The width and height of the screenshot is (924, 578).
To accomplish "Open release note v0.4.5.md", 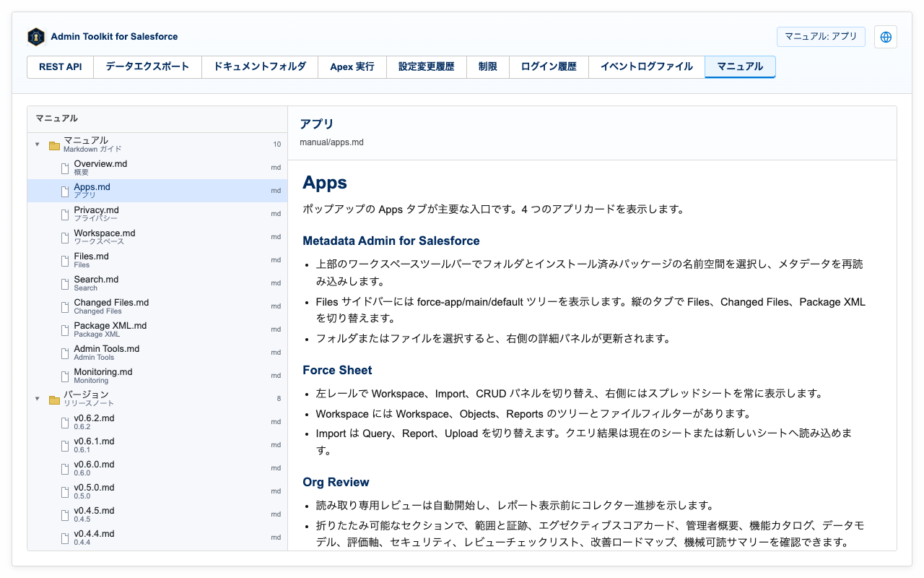I will click(157, 514).
